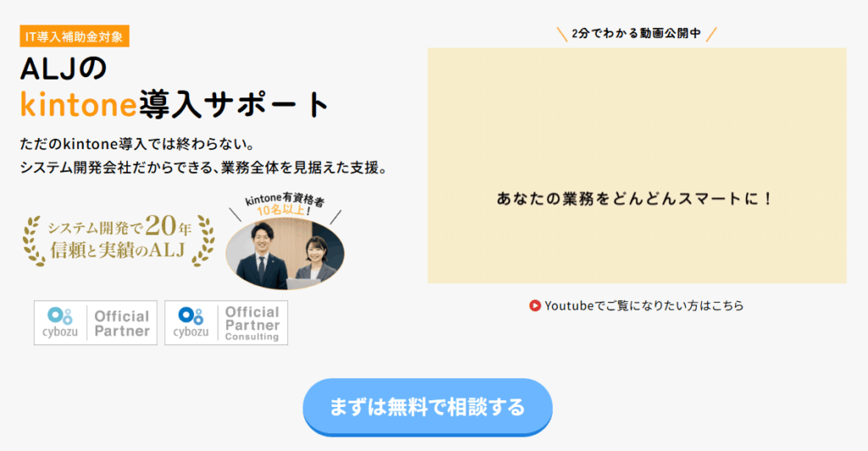Click the IT導入補助金対象 orange label
This screenshot has width=868, height=451.
(x=75, y=36)
